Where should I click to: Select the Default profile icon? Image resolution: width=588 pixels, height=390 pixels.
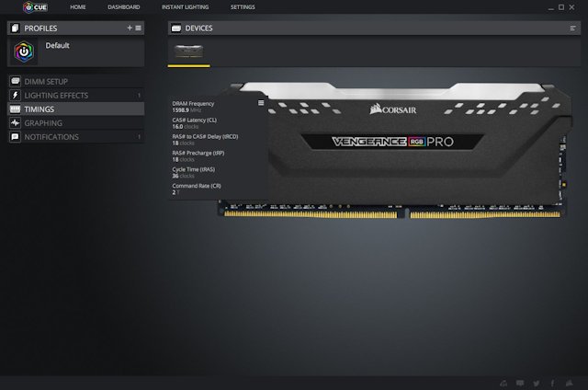[x=24, y=52]
